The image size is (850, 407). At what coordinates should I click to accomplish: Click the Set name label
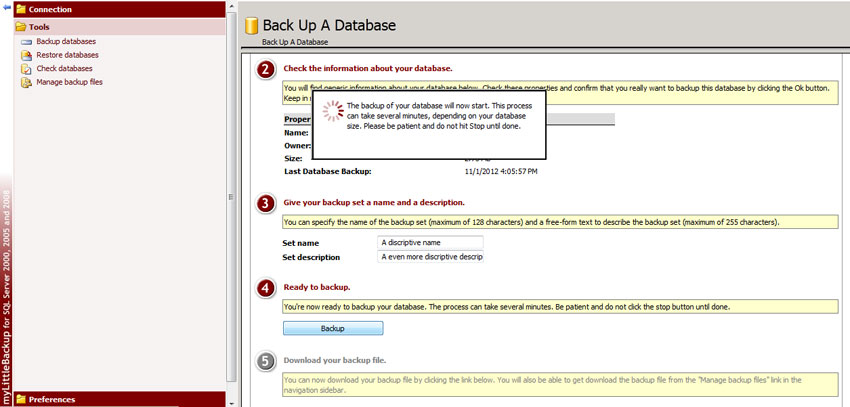pyautogui.click(x=301, y=243)
